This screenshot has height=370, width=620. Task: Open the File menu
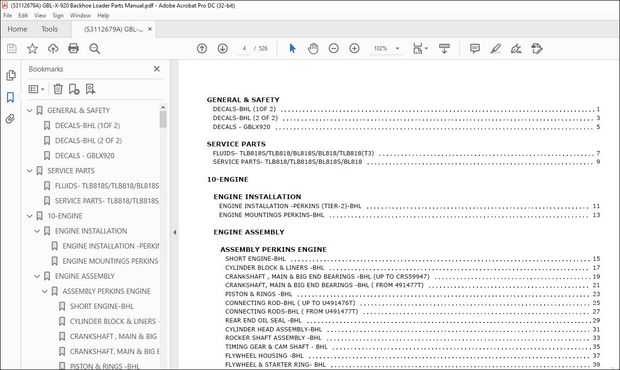[x=8, y=15]
